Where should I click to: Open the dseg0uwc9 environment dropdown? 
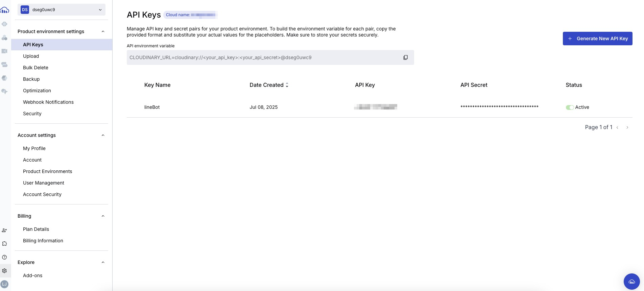click(62, 10)
